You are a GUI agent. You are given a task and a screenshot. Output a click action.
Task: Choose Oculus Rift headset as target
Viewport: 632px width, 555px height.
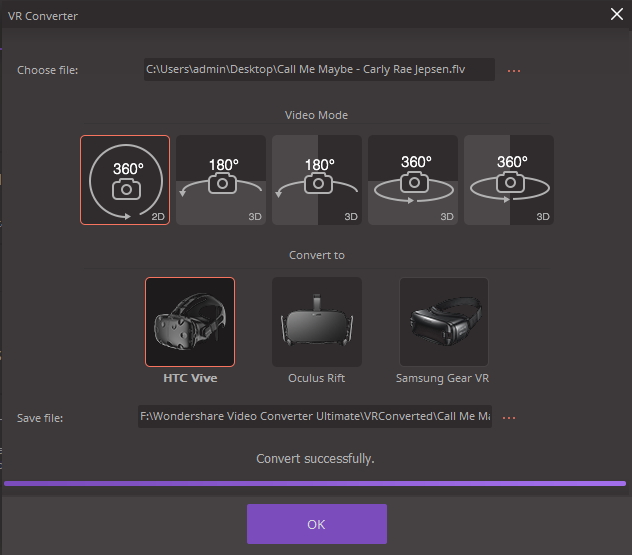(317, 322)
